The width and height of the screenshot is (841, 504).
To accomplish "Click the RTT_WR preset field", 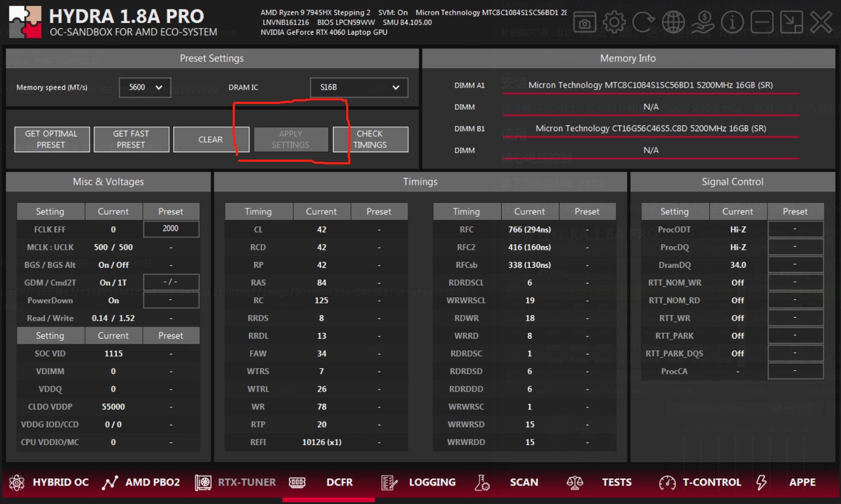I will pyautogui.click(x=795, y=318).
